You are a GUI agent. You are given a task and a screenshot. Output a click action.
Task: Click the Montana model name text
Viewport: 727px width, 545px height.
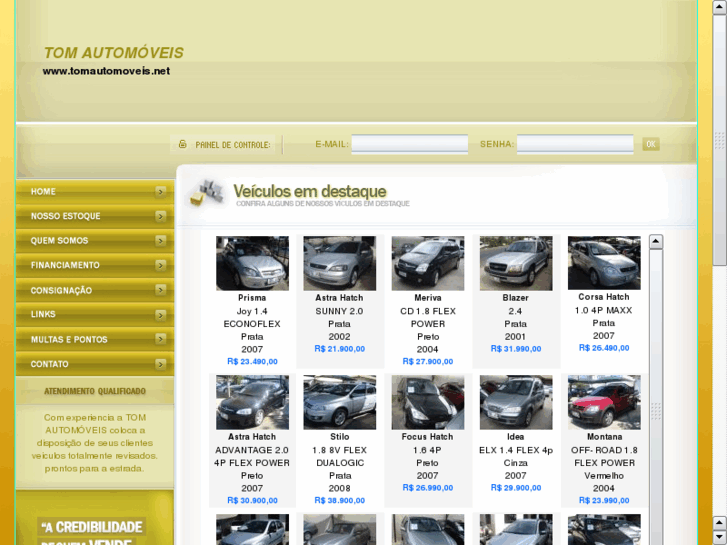click(x=604, y=437)
